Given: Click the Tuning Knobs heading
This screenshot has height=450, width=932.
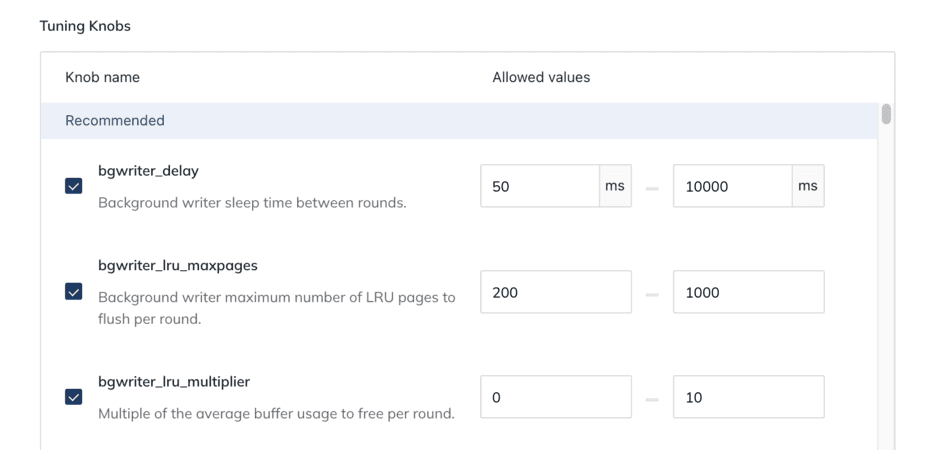Looking at the screenshot, I should 85,26.
